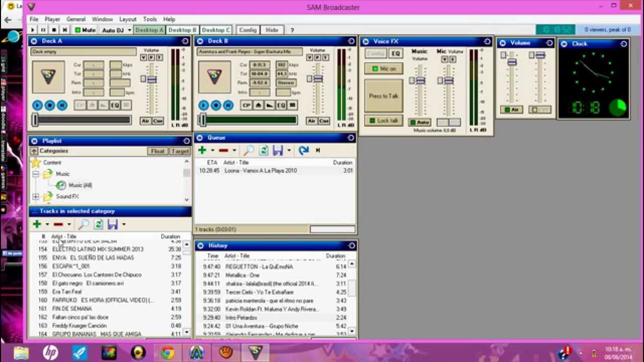Screen dimensions: 644x362
Task: Open the Auto DJ dropdown arrow
Action: pyautogui.click(x=129, y=30)
